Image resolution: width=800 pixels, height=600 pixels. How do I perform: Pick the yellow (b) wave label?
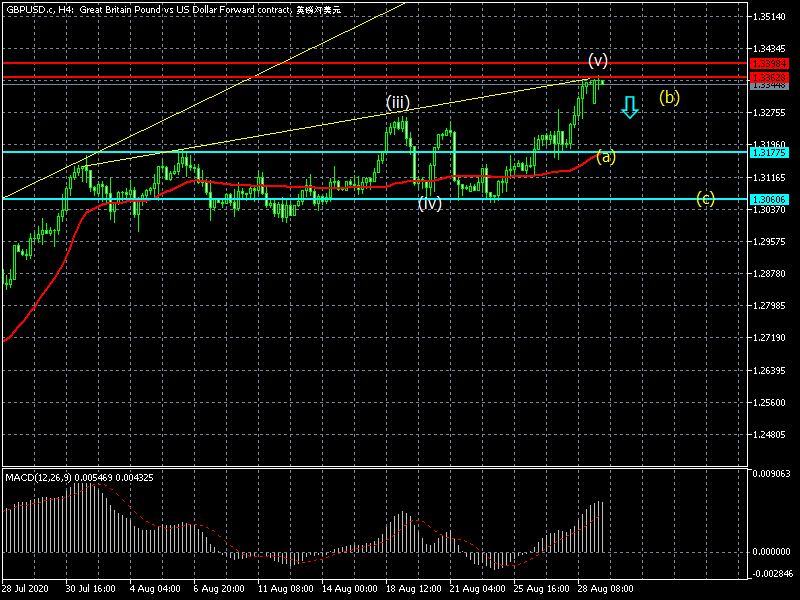pyautogui.click(x=669, y=97)
